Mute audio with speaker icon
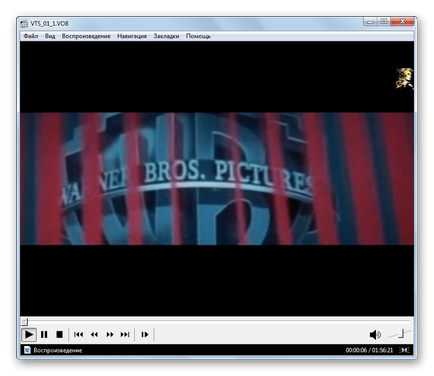Image resolution: width=434 pixels, height=376 pixels. (375, 334)
